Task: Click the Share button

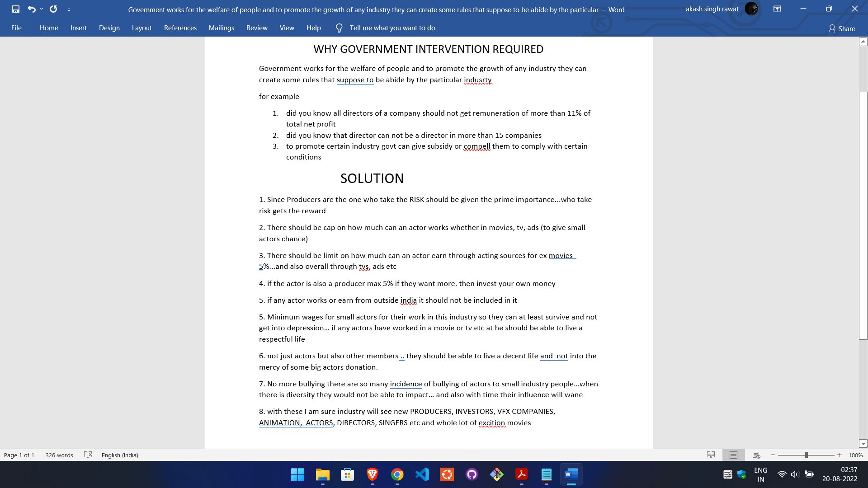Action: pos(842,28)
